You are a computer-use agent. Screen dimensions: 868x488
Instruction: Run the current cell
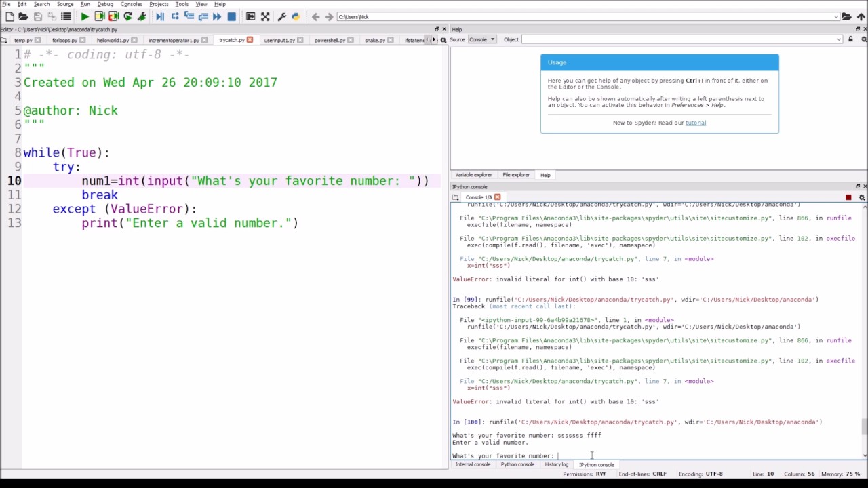click(x=99, y=16)
